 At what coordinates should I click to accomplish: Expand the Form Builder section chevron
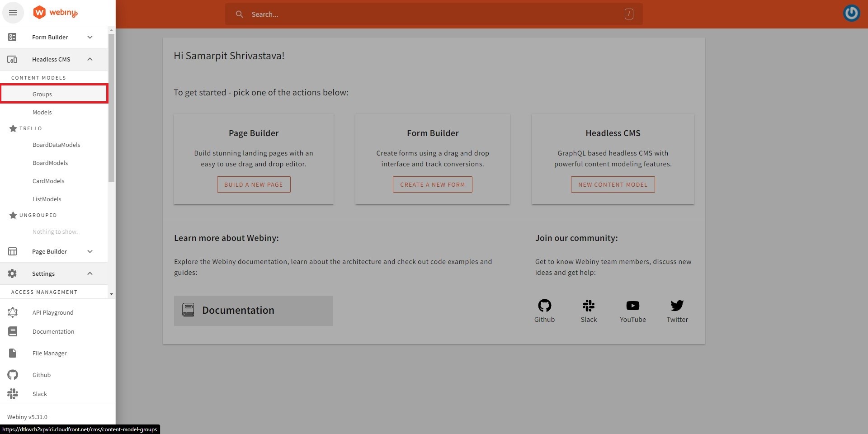click(x=90, y=37)
